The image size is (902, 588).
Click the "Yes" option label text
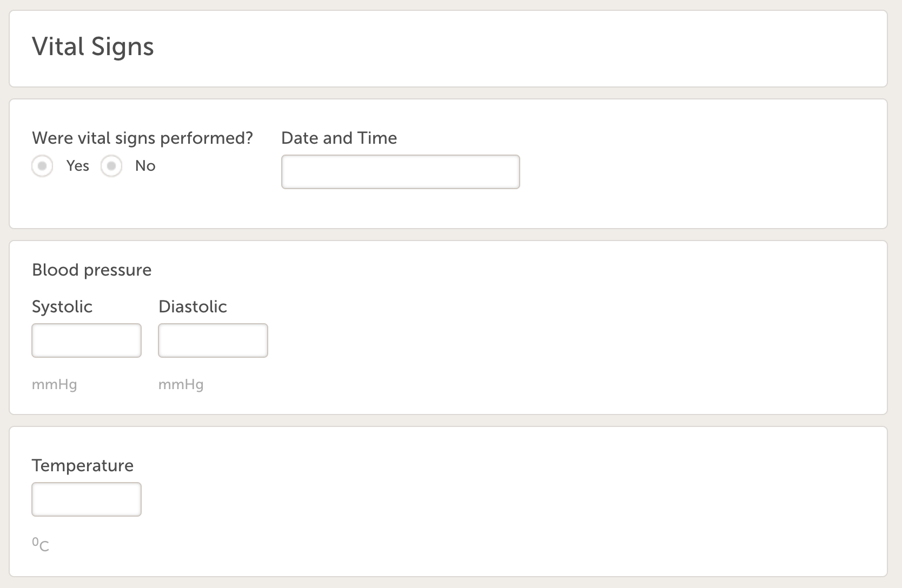(x=77, y=166)
